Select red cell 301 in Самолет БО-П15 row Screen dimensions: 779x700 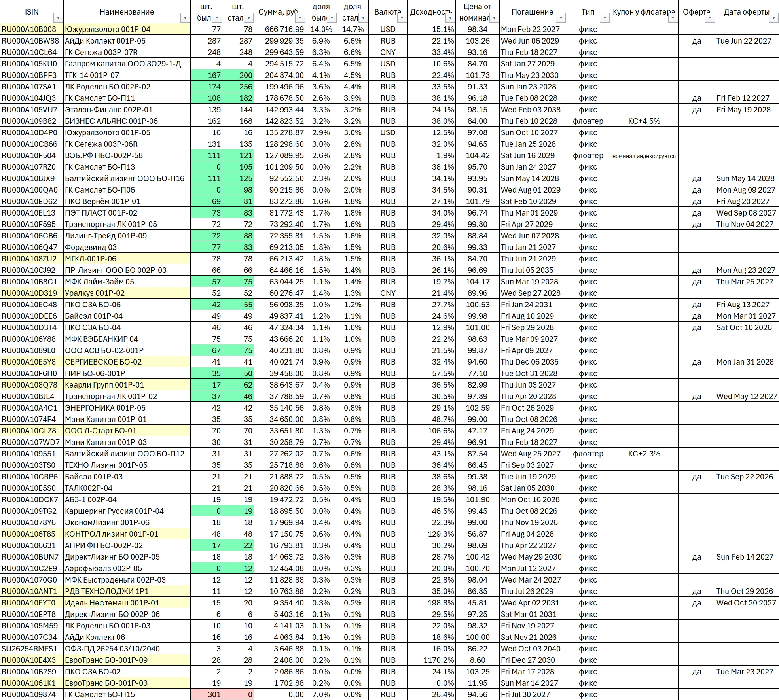coord(206,694)
